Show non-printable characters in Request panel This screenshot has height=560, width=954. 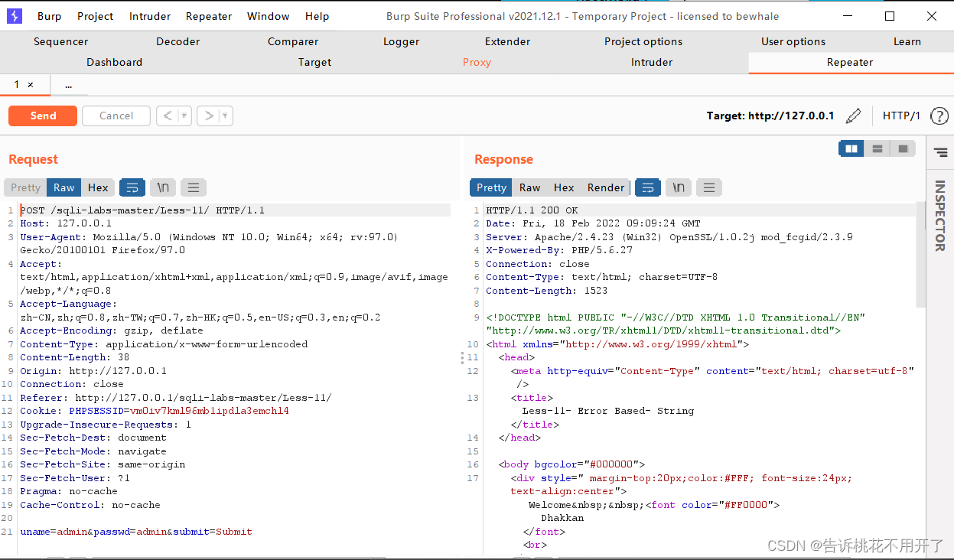(163, 187)
